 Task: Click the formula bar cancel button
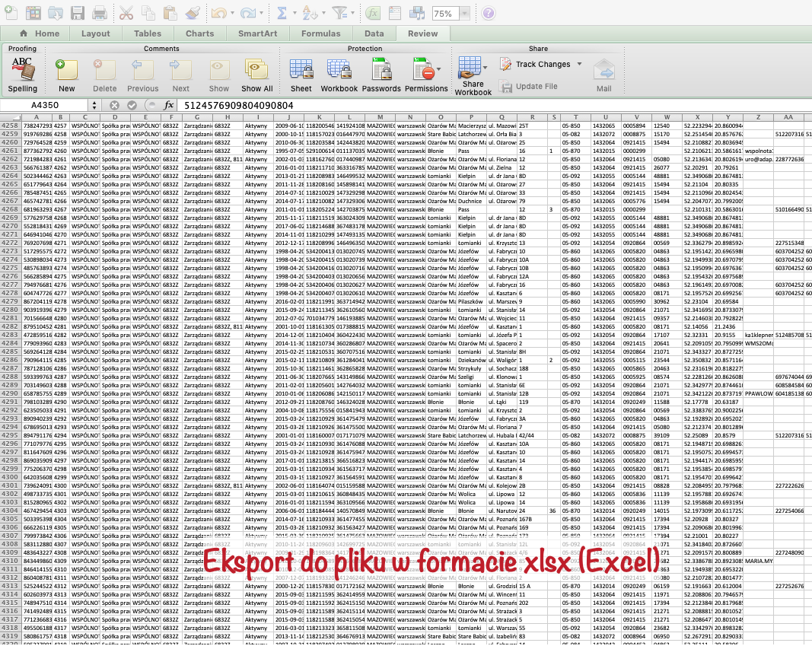coord(114,105)
